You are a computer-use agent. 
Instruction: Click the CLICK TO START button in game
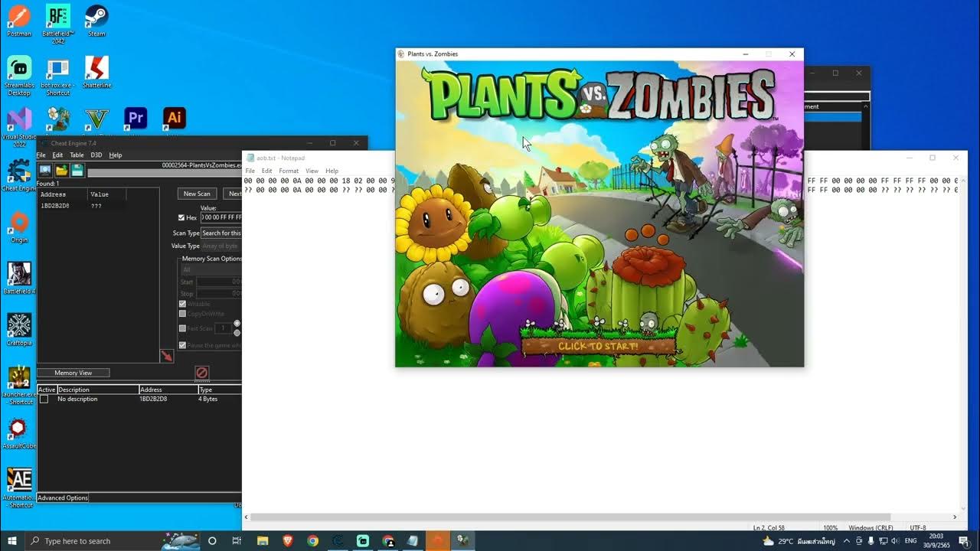598,346
